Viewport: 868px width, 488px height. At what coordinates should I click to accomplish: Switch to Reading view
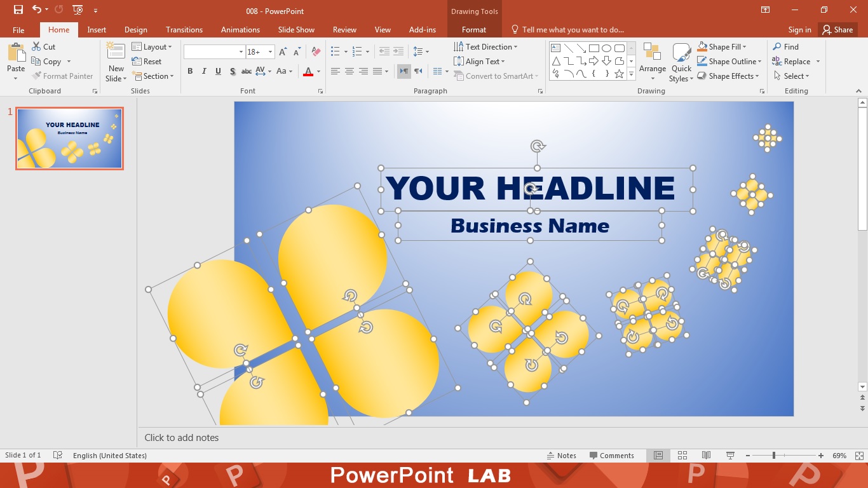(x=706, y=456)
